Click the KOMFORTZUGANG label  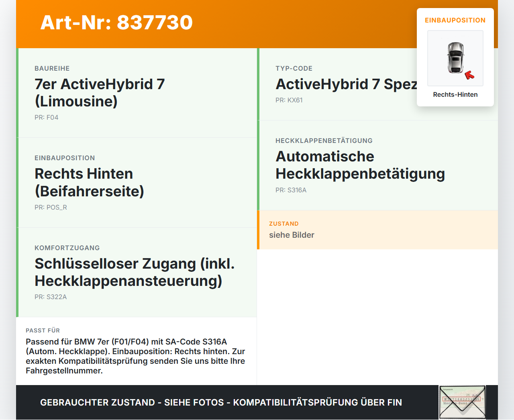(67, 248)
